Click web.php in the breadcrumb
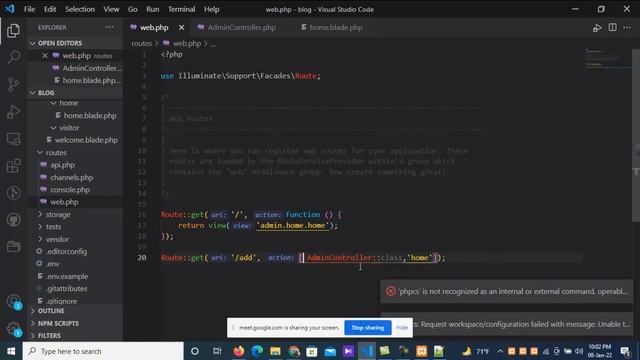The image size is (640, 360). point(187,43)
